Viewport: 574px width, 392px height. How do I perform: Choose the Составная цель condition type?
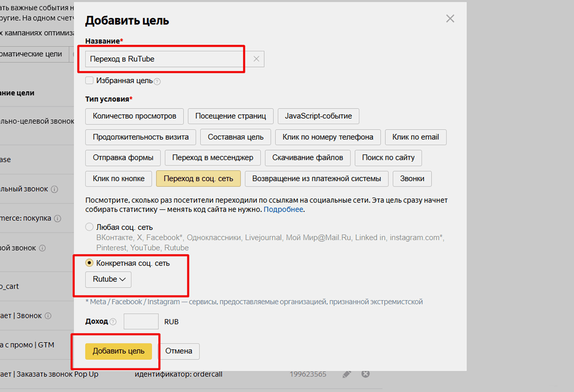click(x=236, y=137)
